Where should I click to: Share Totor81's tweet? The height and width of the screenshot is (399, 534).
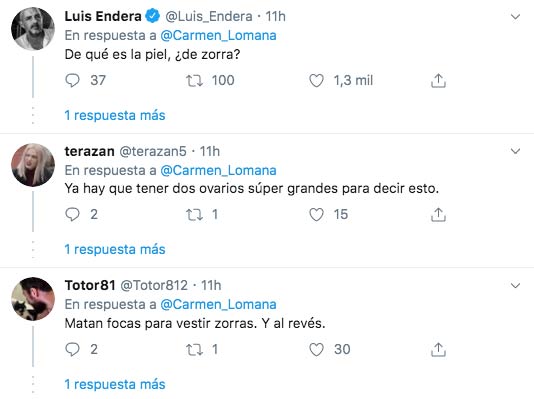coord(438,349)
